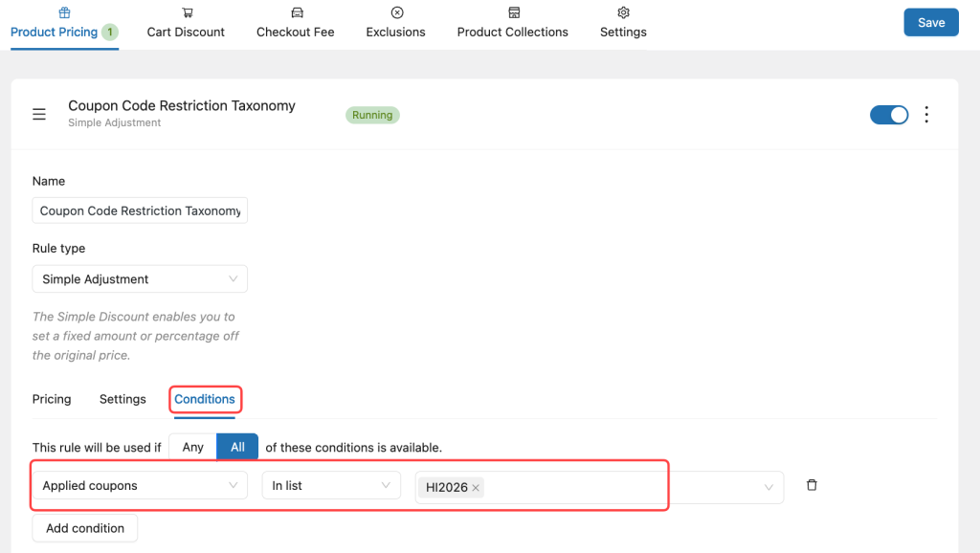This screenshot has height=553, width=980.
Task: Open the Rule type dropdown
Action: click(x=139, y=278)
